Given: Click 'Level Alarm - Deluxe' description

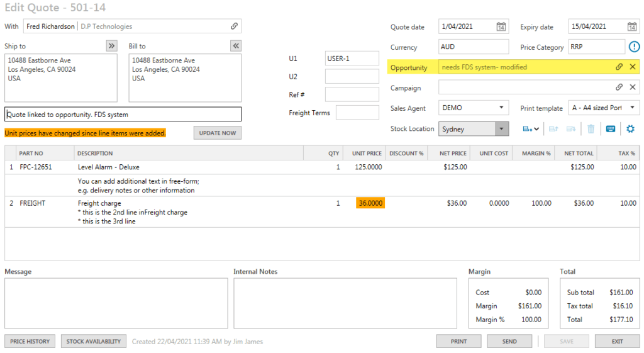Looking at the screenshot, I should pyautogui.click(x=108, y=167).
